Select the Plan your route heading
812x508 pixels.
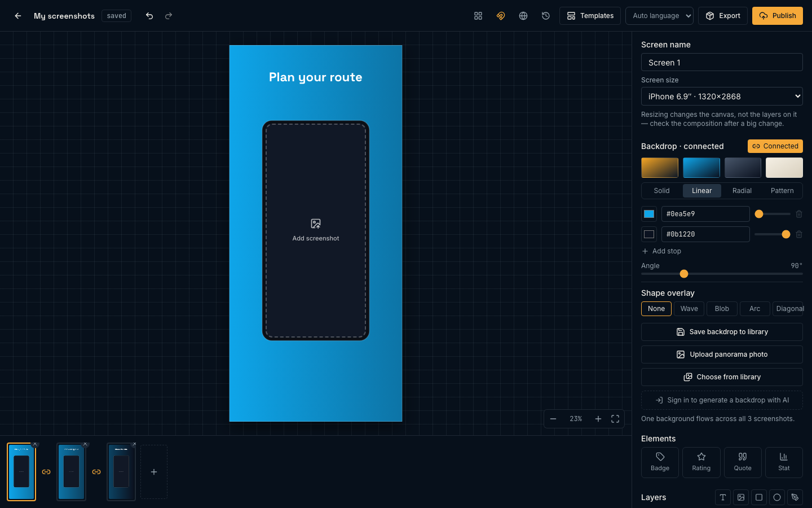[x=316, y=77]
